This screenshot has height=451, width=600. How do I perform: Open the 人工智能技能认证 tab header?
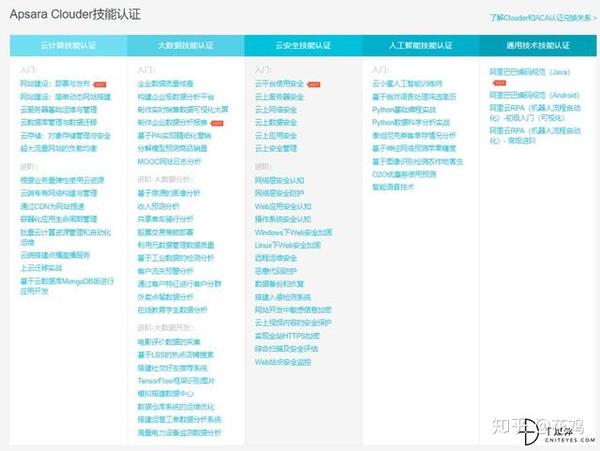pos(421,46)
